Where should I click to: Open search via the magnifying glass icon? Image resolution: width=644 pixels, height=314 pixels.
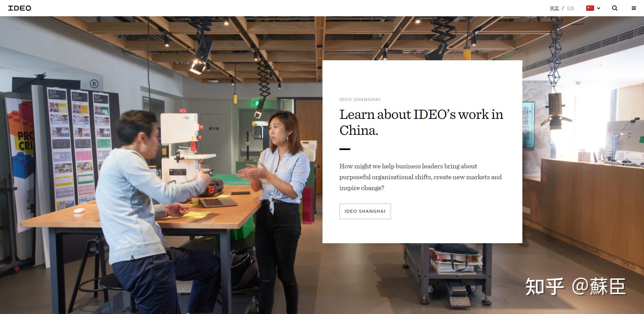click(x=615, y=8)
